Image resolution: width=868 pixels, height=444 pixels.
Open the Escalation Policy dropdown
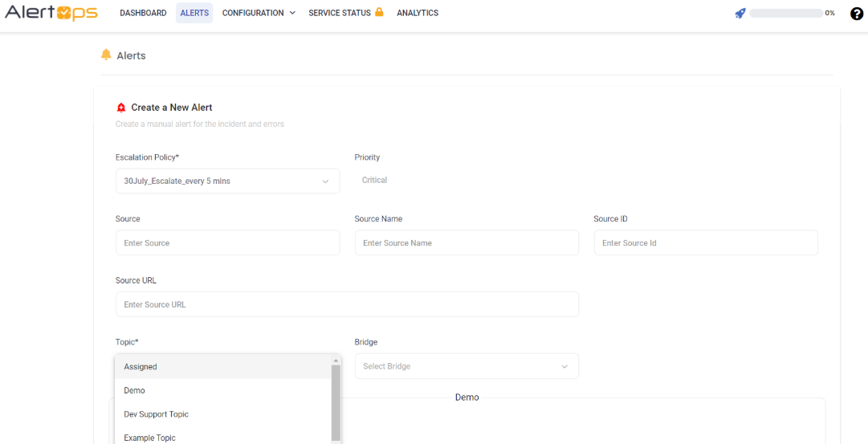[227, 181]
